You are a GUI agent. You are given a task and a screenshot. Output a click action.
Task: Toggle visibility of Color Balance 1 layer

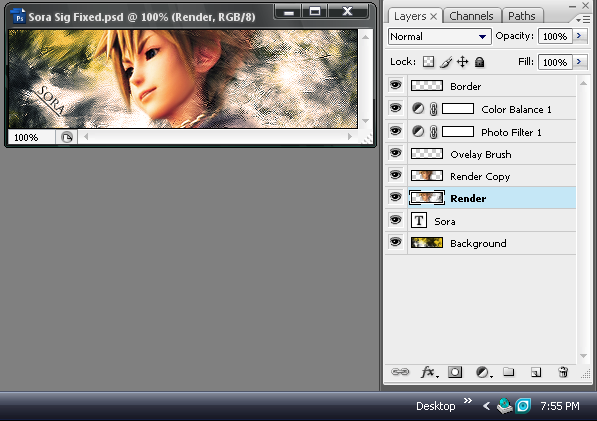[396, 108]
